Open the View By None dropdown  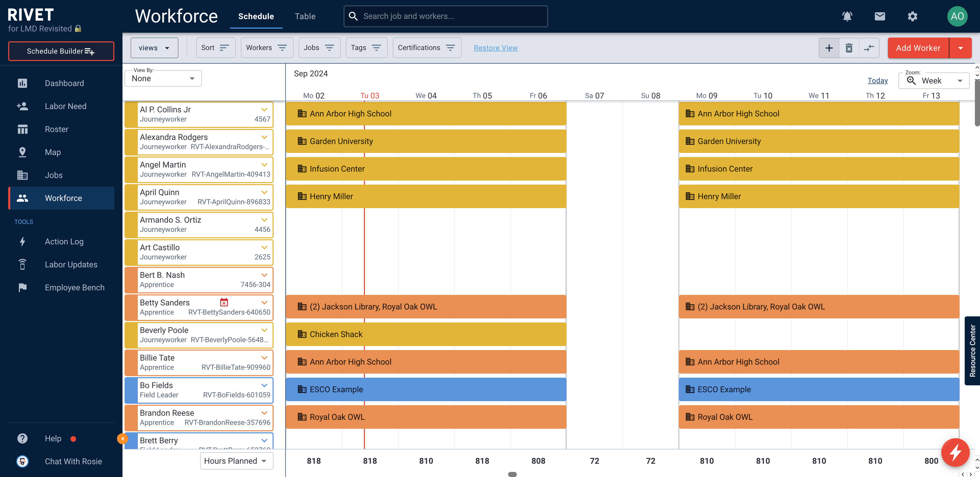(163, 78)
